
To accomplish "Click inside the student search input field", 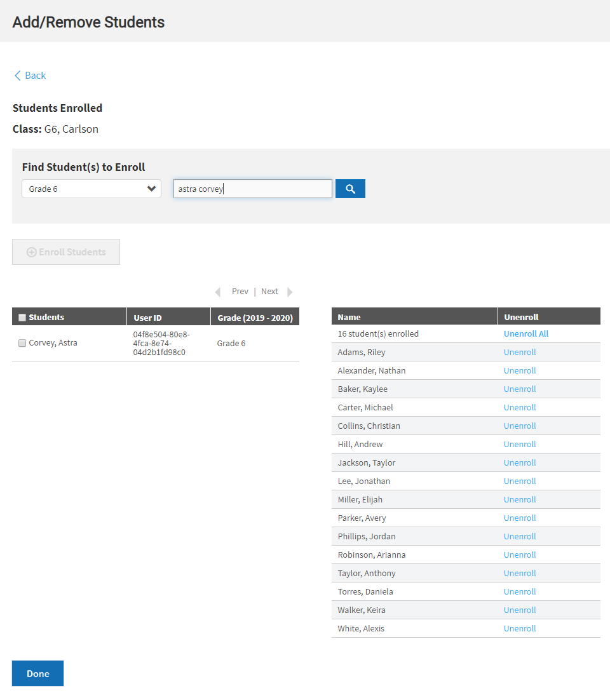I will pyautogui.click(x=252, y=188).
